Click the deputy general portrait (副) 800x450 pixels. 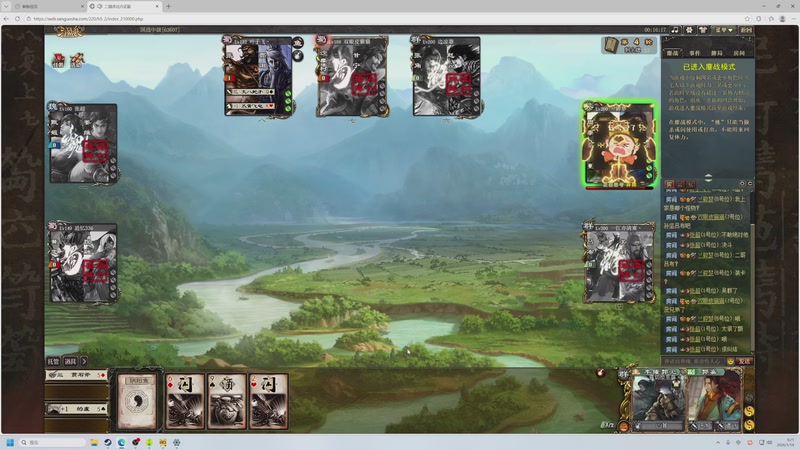point(714,397)
